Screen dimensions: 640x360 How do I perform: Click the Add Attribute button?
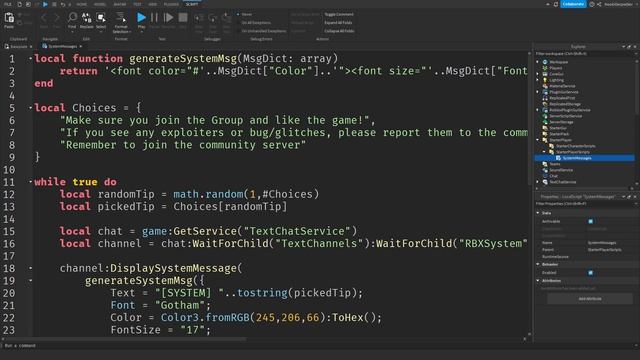pos(590,299)
